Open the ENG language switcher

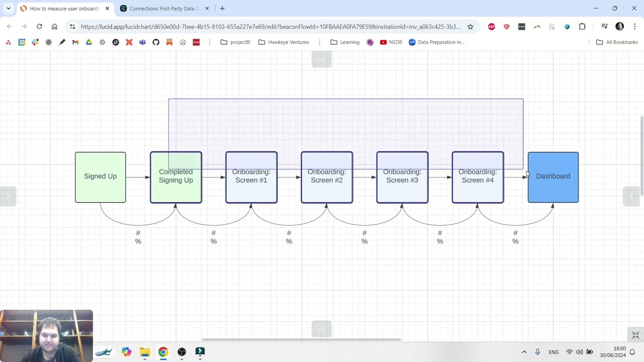[553, 352]
